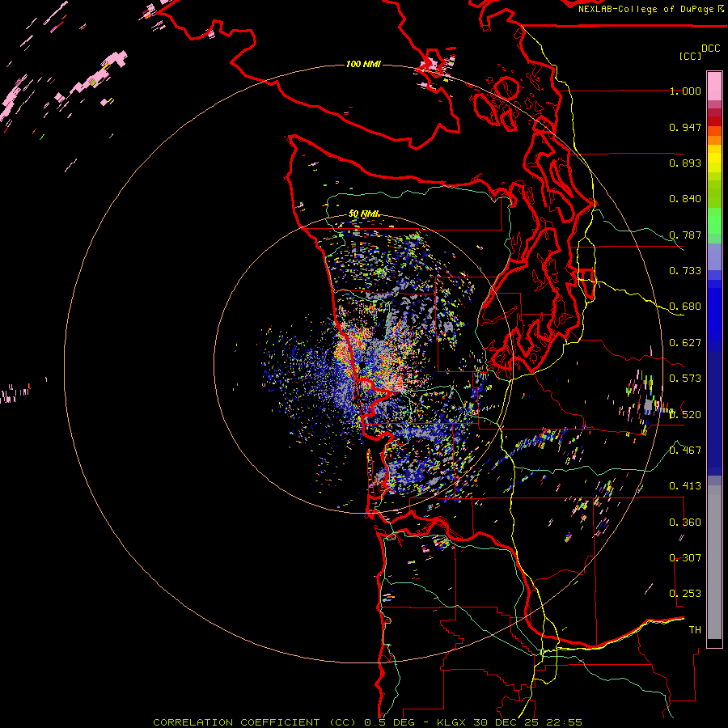Pick the pink color band near 1.000
Screen dimensions: 728x728
coord(714,86)
